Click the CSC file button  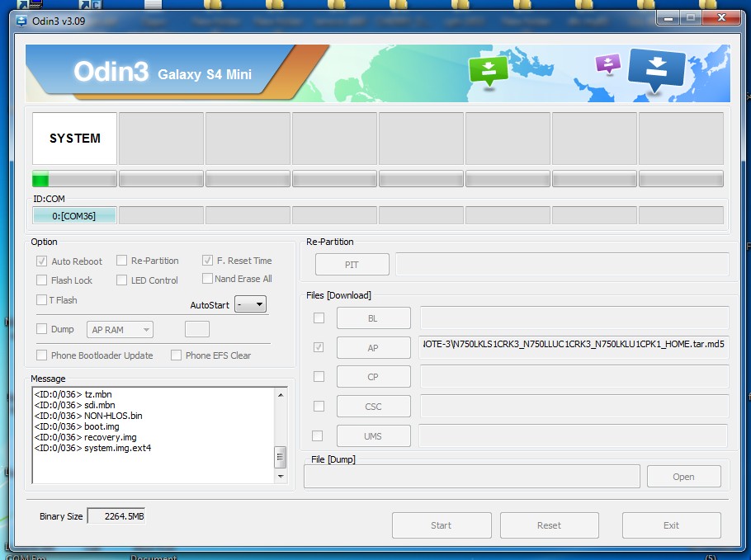374,407
